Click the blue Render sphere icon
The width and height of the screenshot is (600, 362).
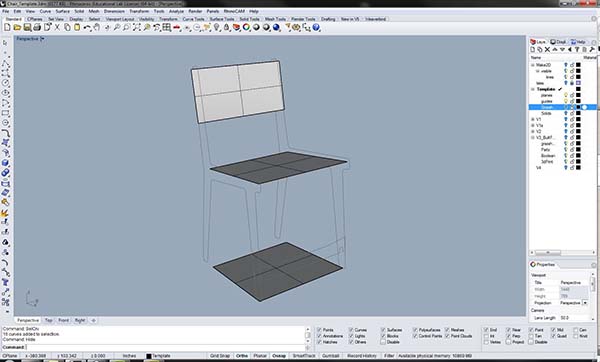[276, 28]
